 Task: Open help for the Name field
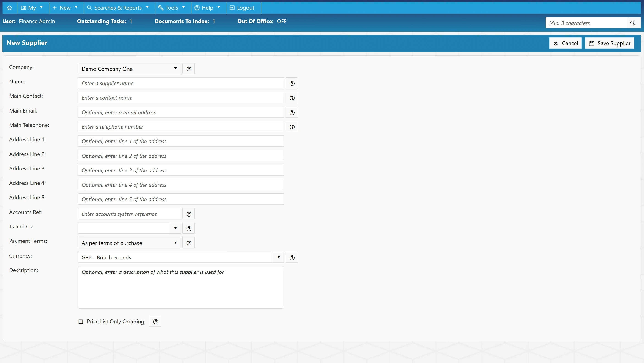click(x=292, y=83)
